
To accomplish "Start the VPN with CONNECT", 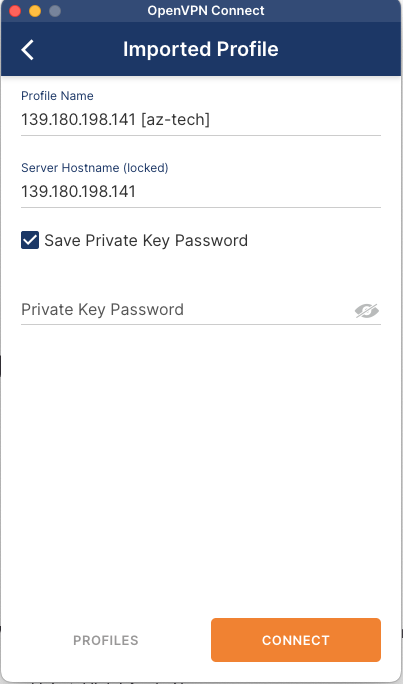I will click(x=296, y=640).
